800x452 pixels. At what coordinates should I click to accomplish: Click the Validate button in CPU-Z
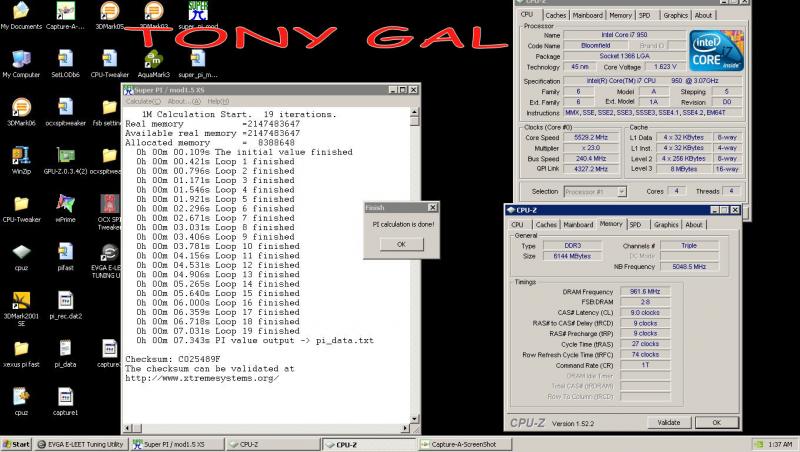click(669, 422)
